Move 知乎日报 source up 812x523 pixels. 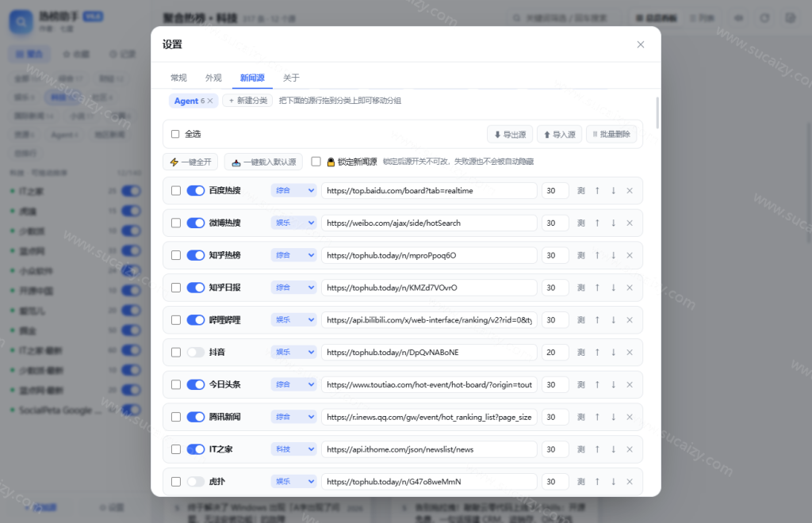point(597,288)
